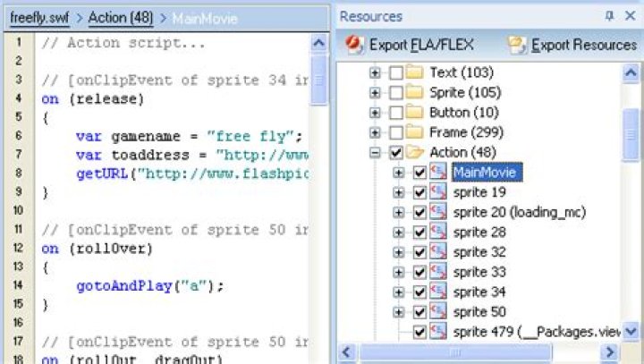Click the Sprite (105) folder icon
The width and height of the screenshot is (644, 364).
pos(414,92)
